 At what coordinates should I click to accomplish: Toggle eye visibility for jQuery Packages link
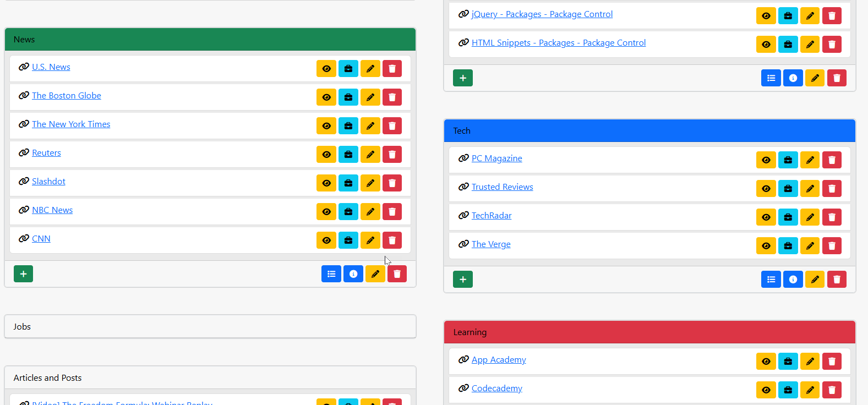pos(766,16)
